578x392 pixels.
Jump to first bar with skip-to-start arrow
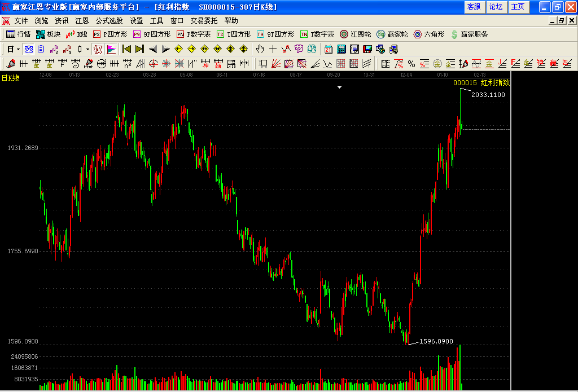pyautogui.click(x=127, y=49)
